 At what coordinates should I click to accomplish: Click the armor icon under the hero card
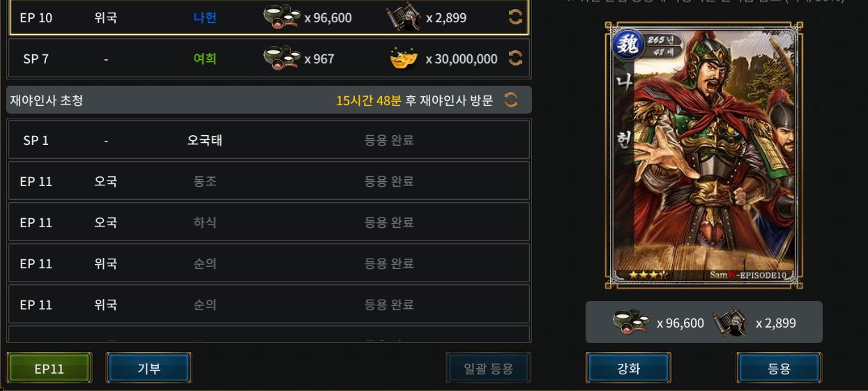click(729, 323)
